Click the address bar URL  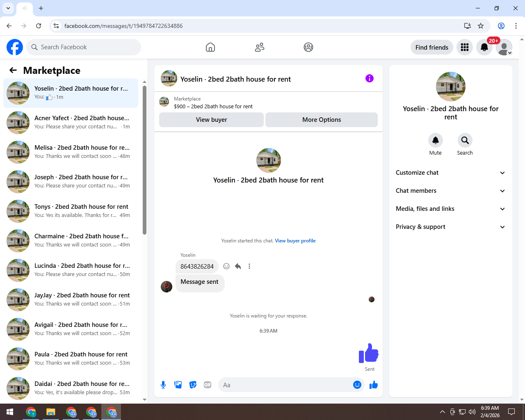pos(123,26)
